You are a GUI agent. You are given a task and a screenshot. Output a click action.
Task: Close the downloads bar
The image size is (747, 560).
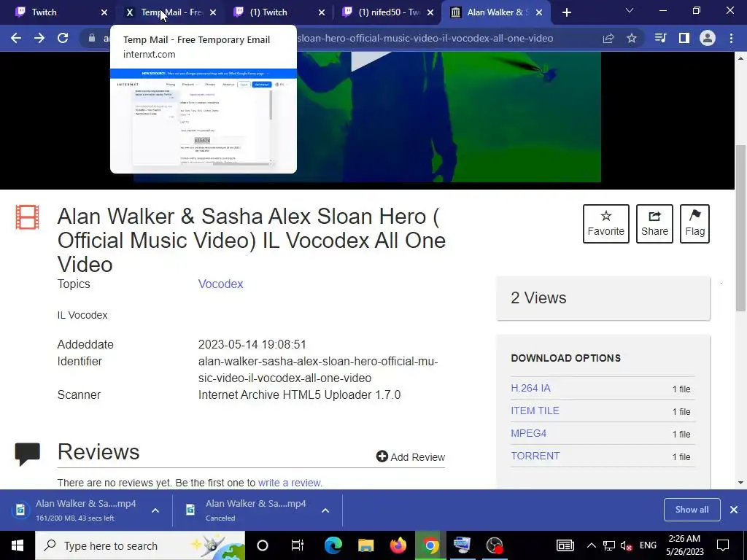[734, 510]
